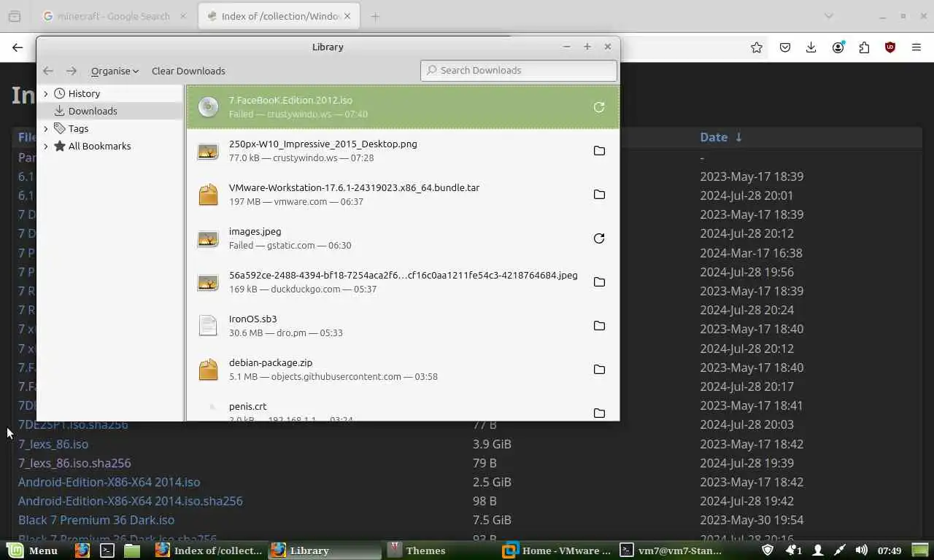Retry the failed images.jpeg download
934x560 pixels.
tap(599, 238)
